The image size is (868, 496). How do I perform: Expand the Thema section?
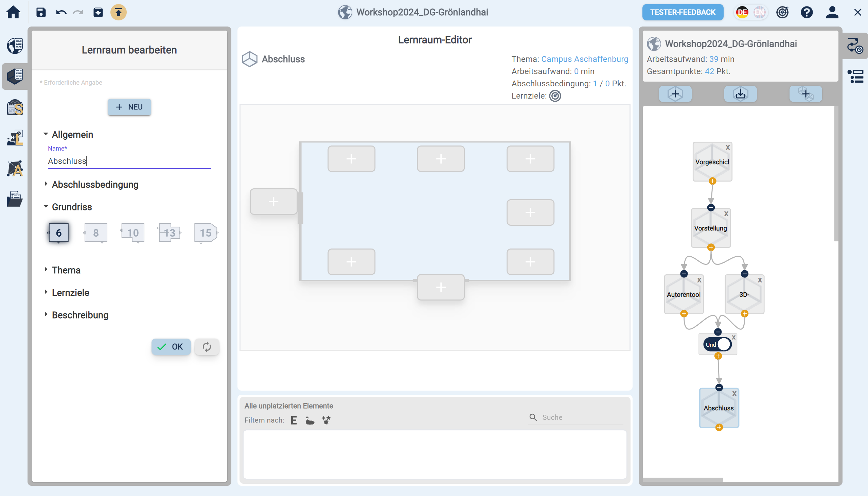[x=66, y=270]
